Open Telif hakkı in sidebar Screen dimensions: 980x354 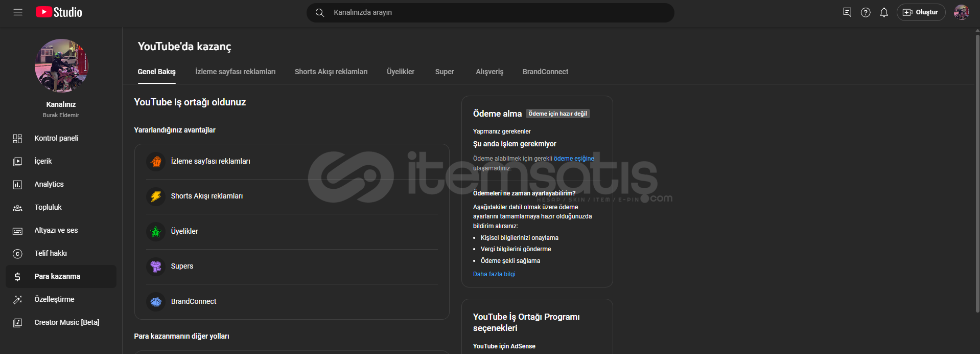61,253
